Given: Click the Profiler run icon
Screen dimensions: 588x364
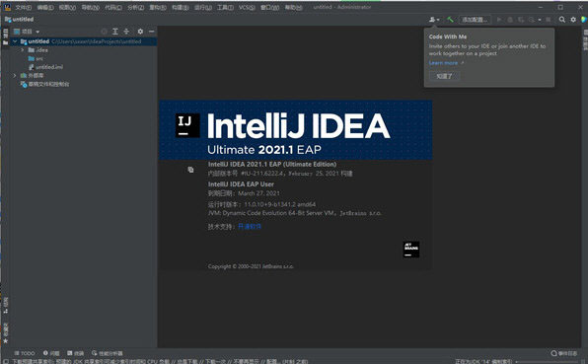Looking at the screenshot, I should click(x=532, y=20).
